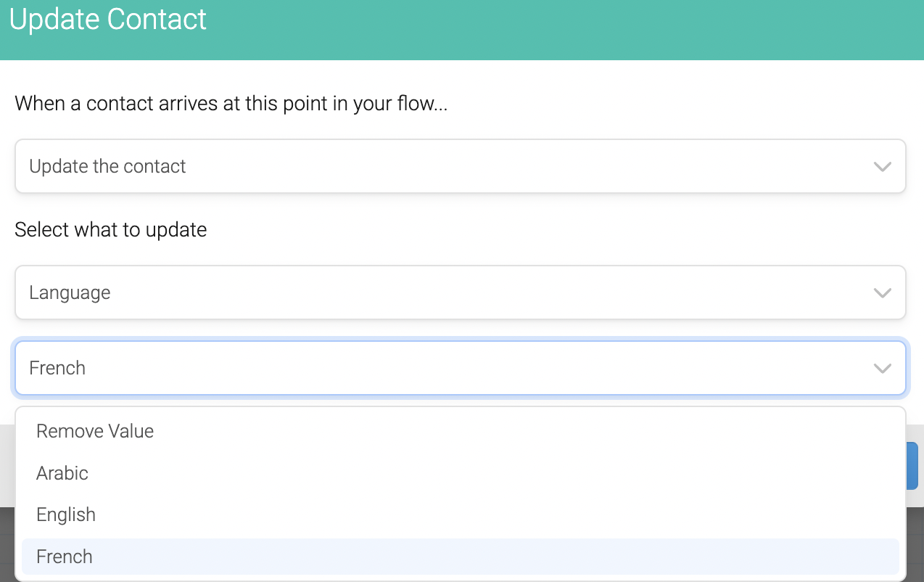
Task: Choose Arabic as the contact language
Action: pyautogui.click(x=62, y=473)
